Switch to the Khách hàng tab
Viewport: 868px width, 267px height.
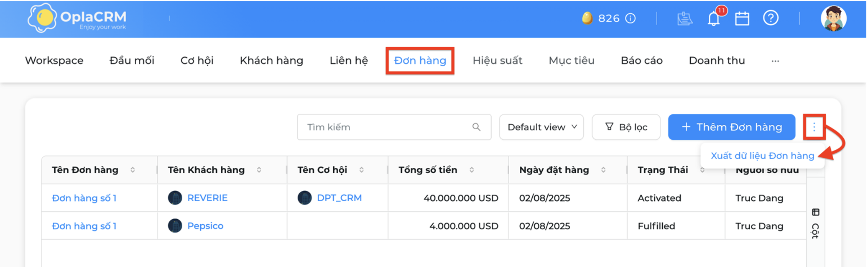click(x=271, y=61)
